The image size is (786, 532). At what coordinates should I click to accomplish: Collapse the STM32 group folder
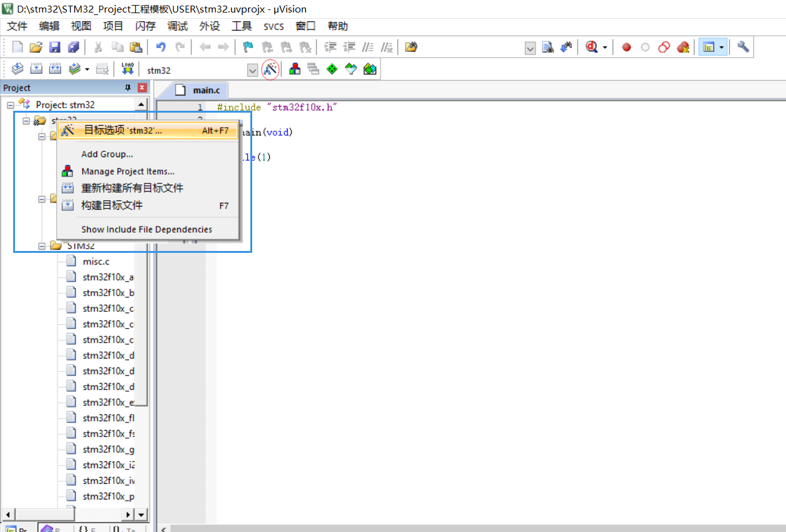pos(42,246)
